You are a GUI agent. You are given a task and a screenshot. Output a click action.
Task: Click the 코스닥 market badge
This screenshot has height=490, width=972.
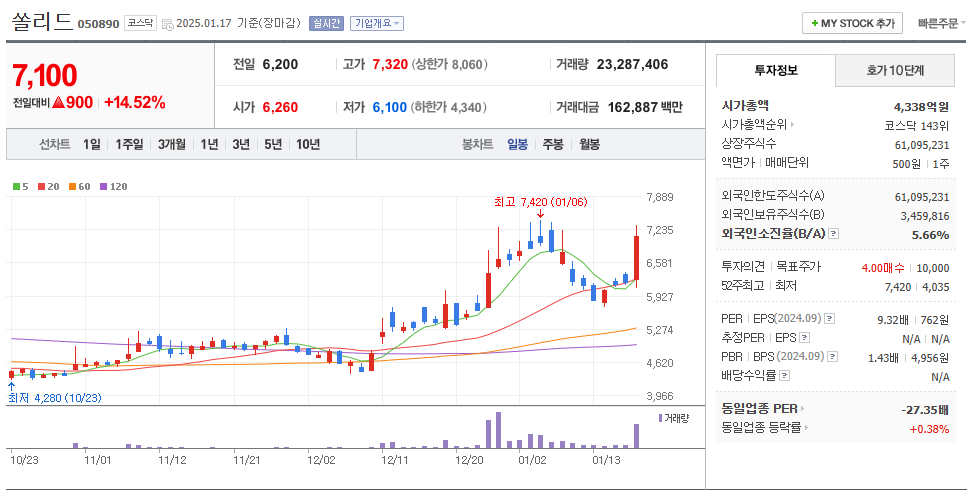pyautogui.click(x=138, y=22)
